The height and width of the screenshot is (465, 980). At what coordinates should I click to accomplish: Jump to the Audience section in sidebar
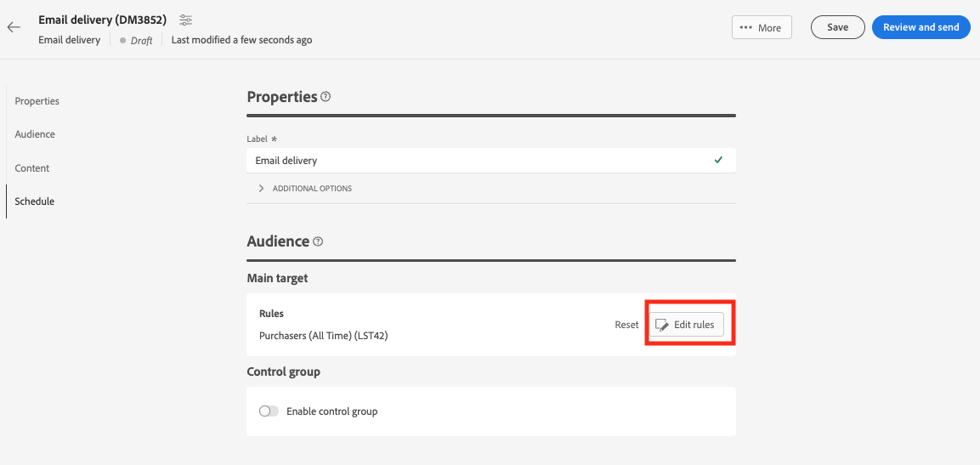(35, 134)
